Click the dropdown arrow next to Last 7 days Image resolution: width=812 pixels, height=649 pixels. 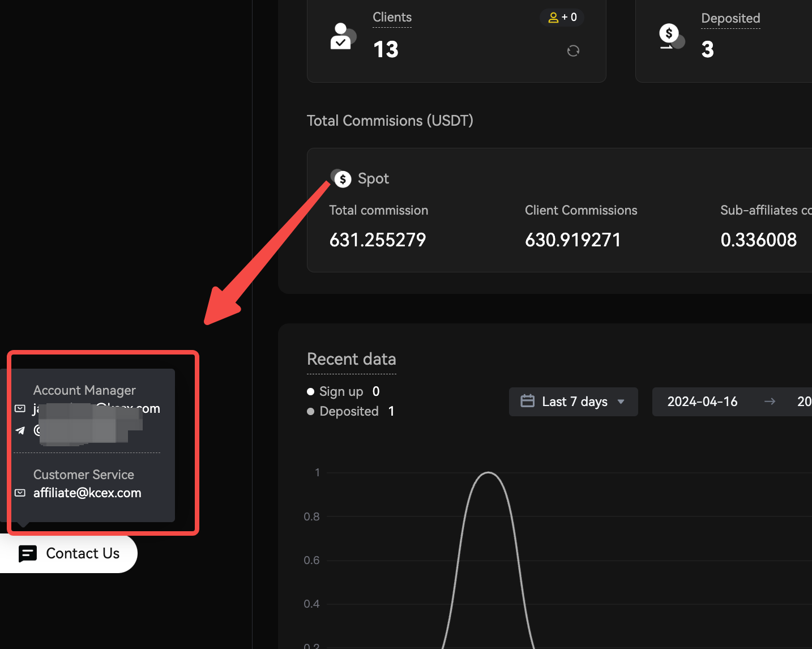(621, 402)
